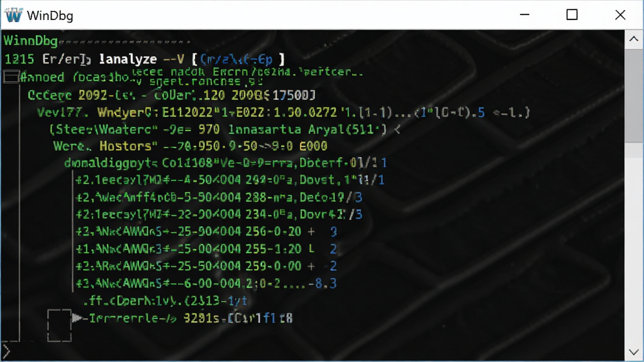The width and height of the screenshot is (644, 362).
Task: Select the 'dwomaldiggoyt' line
Action: coord(226,163)
